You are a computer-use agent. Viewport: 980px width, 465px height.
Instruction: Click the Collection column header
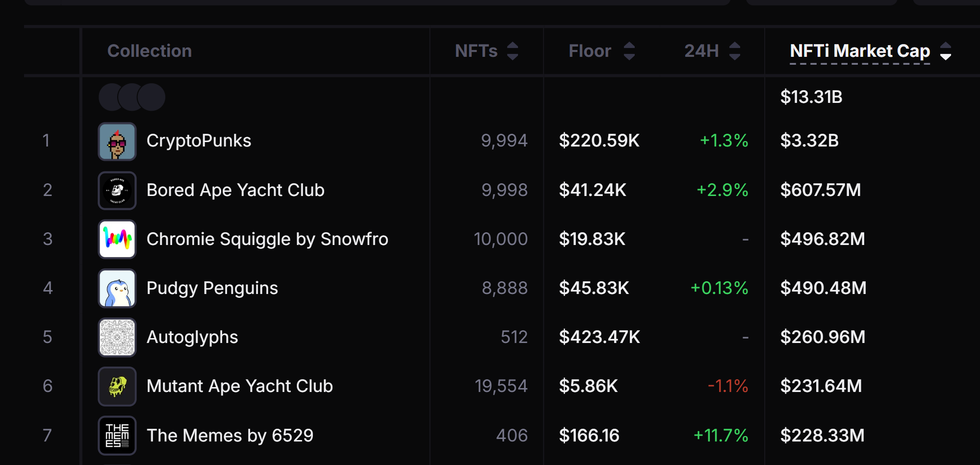tap(150, 51)
